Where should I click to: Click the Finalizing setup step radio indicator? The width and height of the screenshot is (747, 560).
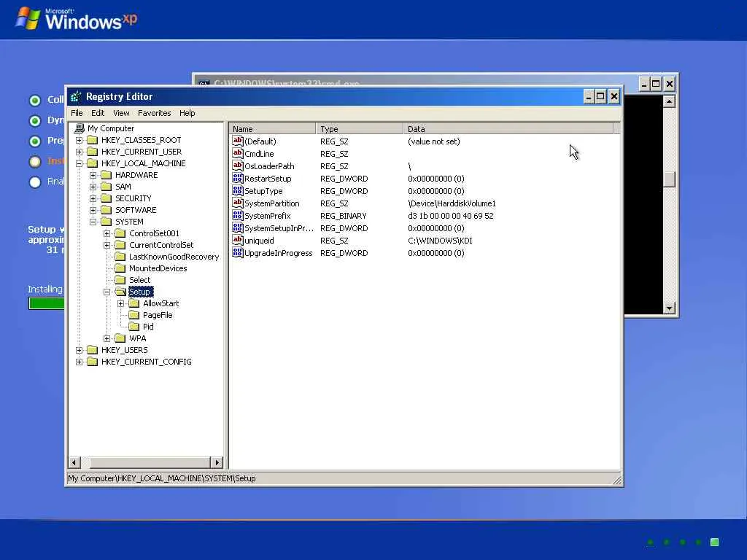click(35, 182)
